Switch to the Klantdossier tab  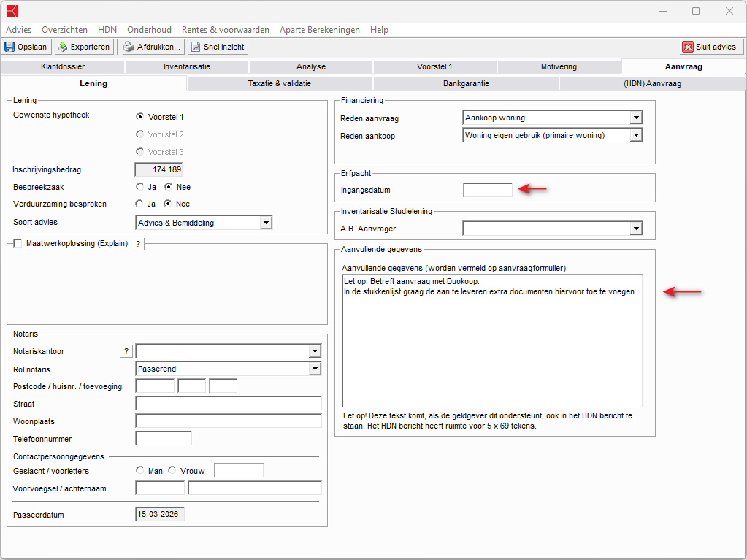click(63, 66)
